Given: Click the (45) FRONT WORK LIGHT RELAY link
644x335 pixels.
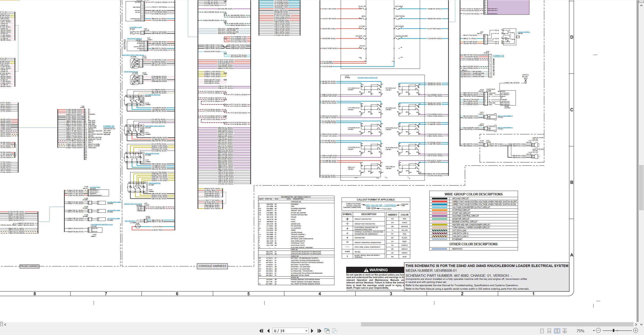Looking at the screenshot, I should (x=133, y=55).
